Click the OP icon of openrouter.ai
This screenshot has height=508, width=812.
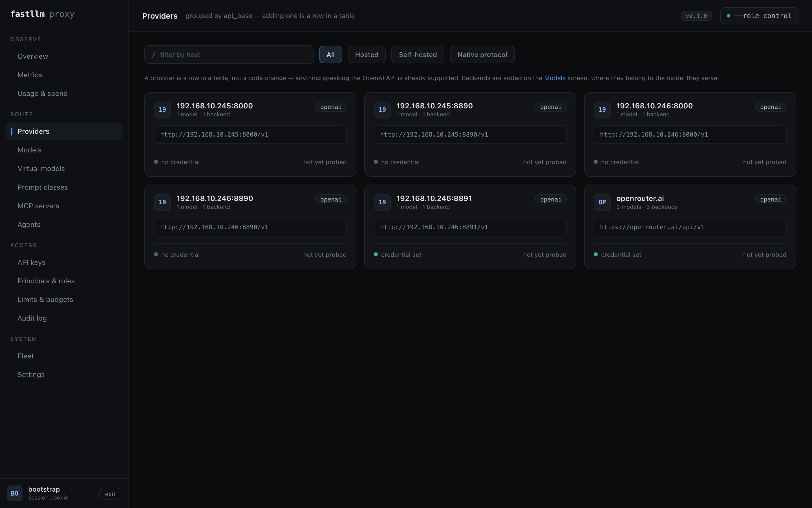(602, 203)
